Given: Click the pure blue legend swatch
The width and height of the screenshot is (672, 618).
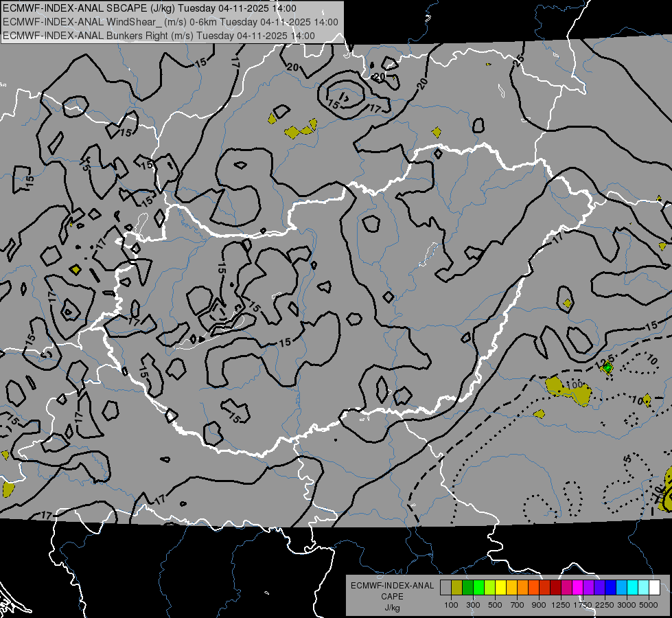Looking at the screenshot, I should click(x=610, y=587).
